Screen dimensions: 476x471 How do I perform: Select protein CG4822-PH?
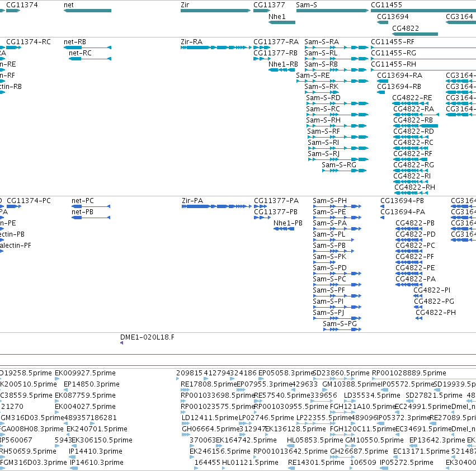click(419, 318)
